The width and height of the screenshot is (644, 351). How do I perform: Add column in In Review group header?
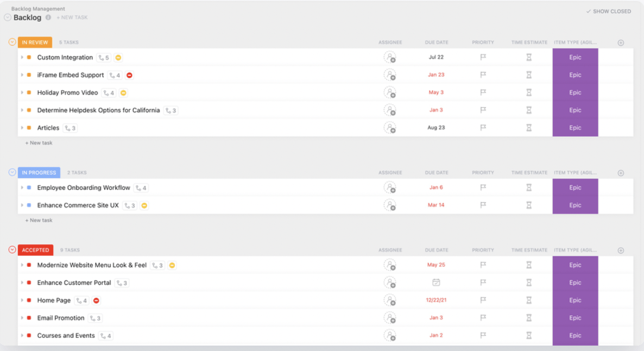pos(621,43)
